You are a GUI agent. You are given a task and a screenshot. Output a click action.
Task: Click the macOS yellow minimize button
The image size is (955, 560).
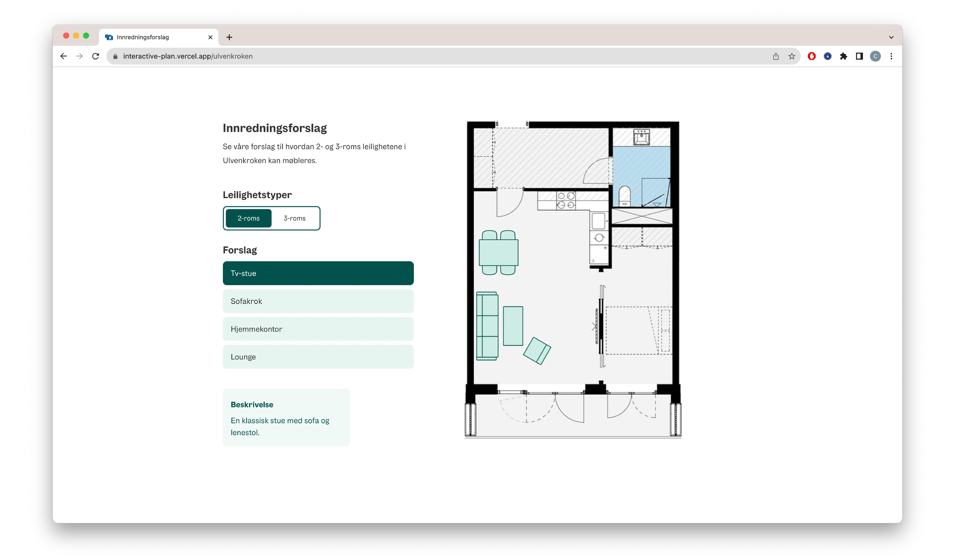pos(76,36)
